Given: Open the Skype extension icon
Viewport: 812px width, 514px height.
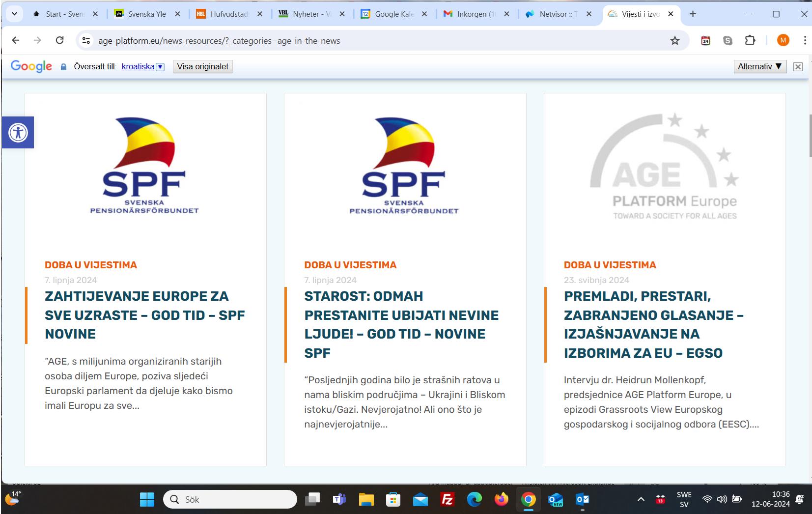Looking at the screenshot, I should click(x=728, y=41).
